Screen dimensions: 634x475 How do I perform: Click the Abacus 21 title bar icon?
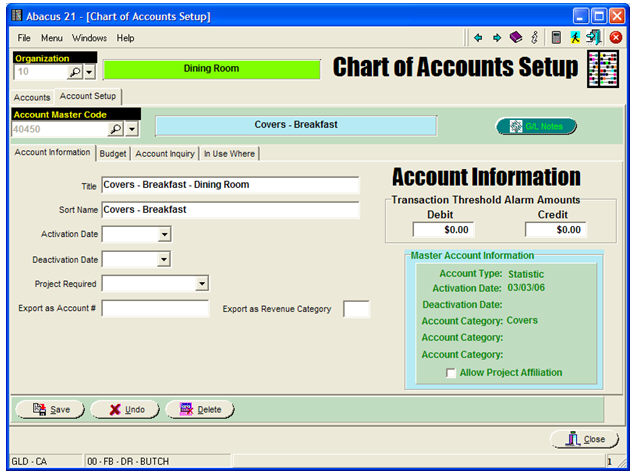[17, 16]
